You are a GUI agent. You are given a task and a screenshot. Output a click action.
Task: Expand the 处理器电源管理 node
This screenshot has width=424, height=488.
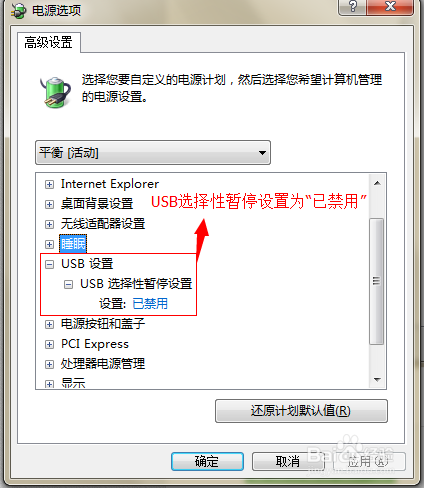pyautogui.click(x=49, y=364)
